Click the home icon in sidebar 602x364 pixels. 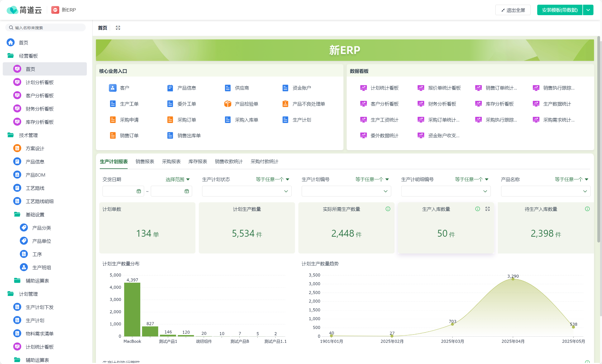[11, 42]
